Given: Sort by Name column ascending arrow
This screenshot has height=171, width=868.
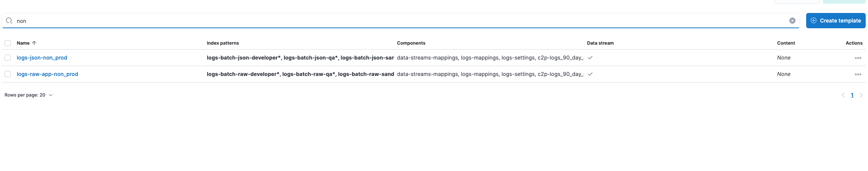Looking at the screenshot, I should (x=34, y=43).
